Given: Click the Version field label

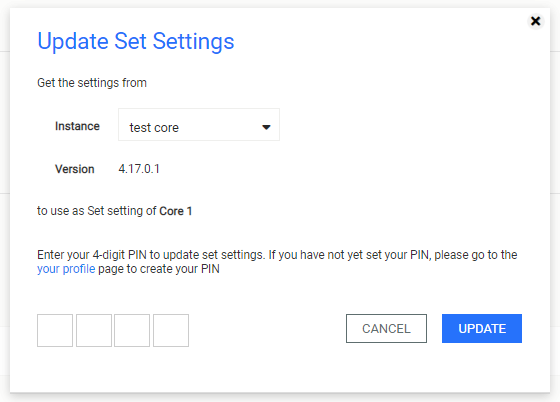Looking at the screenshot, I should (x=75, y=169).
